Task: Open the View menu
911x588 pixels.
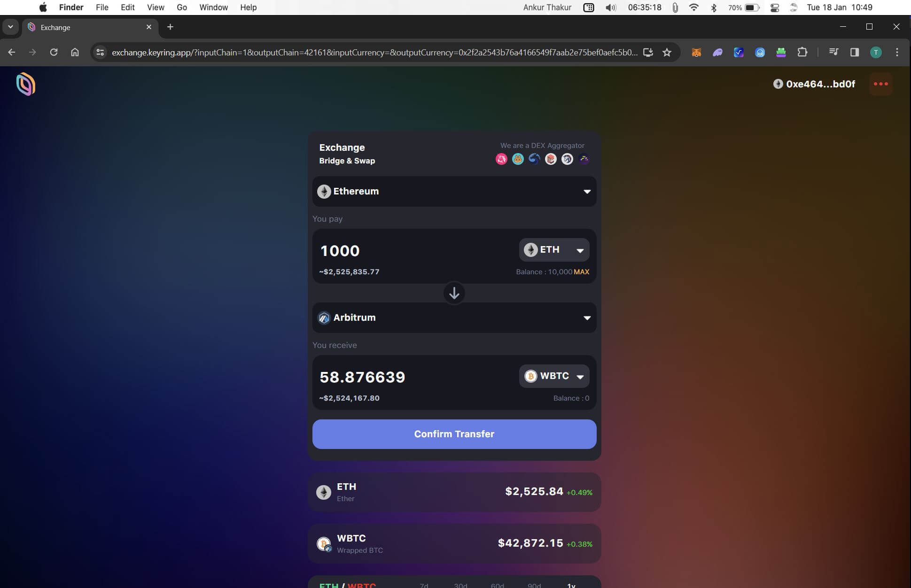Action: tap(156, 7)
